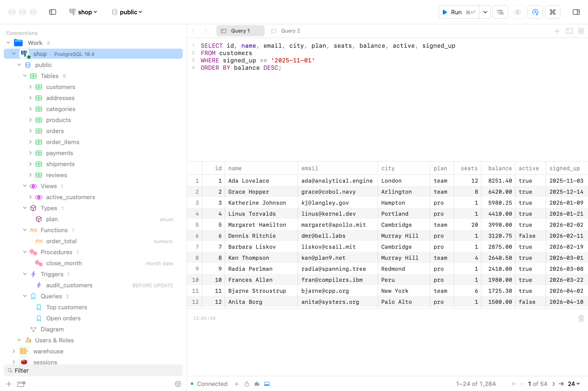Click the Views eye icon
This screenshot has height=391, width=588.
[33, 186]
